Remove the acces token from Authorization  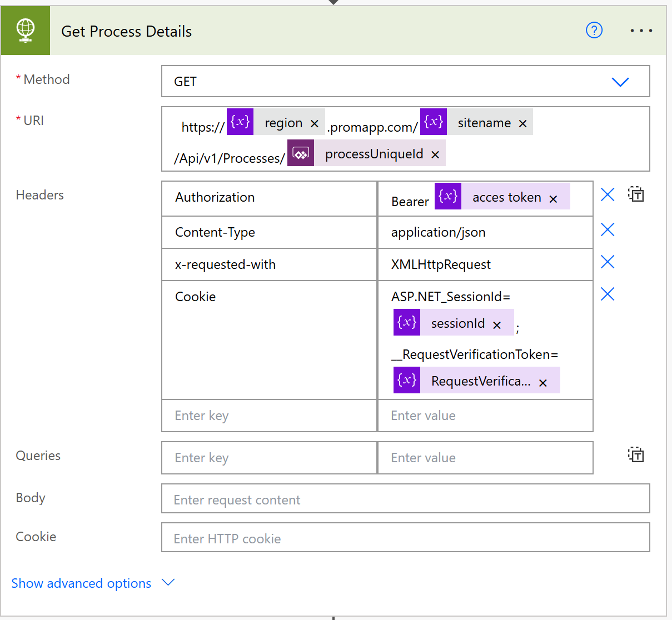coord(553,199)
